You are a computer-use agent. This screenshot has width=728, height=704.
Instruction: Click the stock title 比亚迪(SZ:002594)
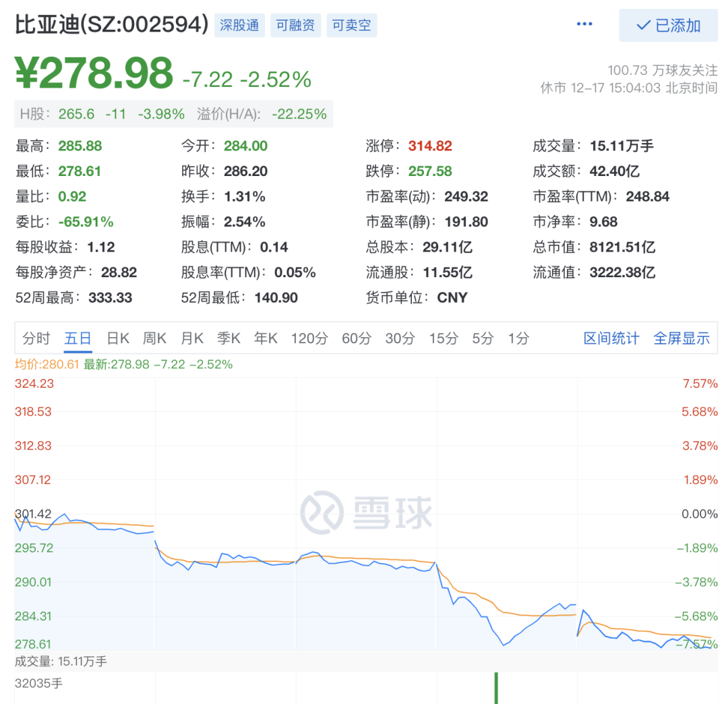112,24
